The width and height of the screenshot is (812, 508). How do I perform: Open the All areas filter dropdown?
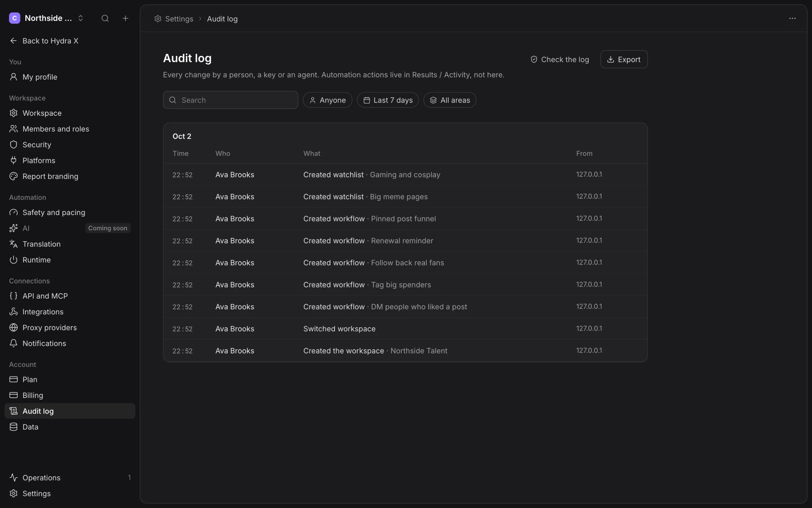pos(450,100)
